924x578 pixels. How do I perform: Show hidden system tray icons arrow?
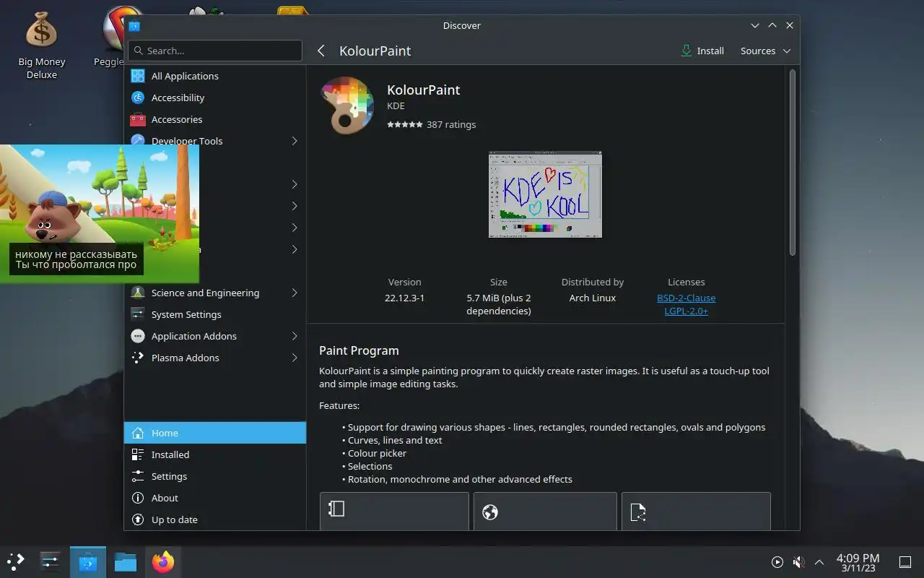[x=819, y=562]
